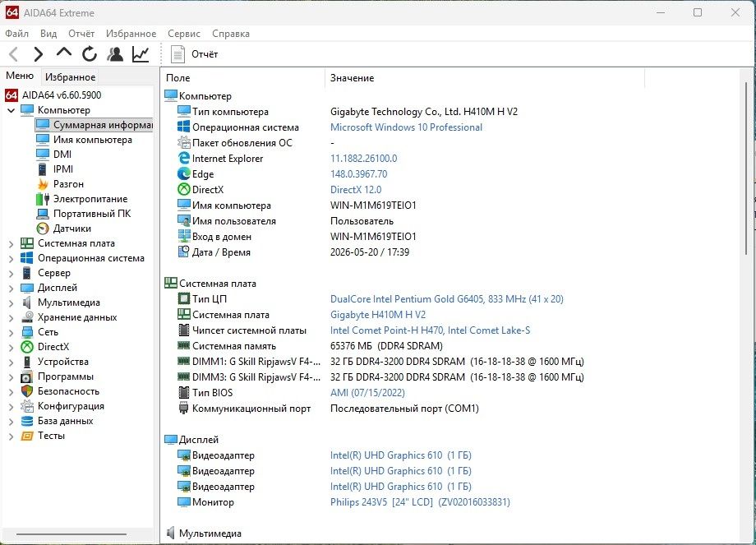Open the graph chart toolbar icon
Screen dimensions: 756x545
[141, 54]
